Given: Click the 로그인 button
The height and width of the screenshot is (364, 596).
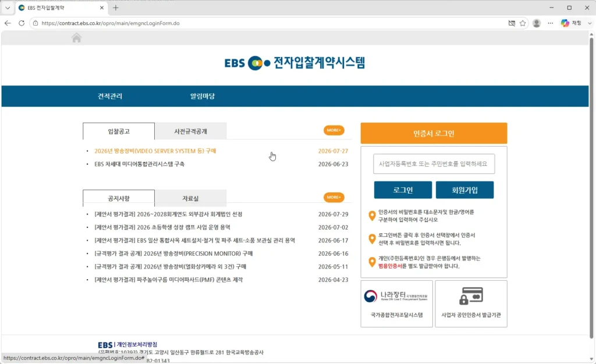Looking at the screenshot, I should (x=403, y=190).
